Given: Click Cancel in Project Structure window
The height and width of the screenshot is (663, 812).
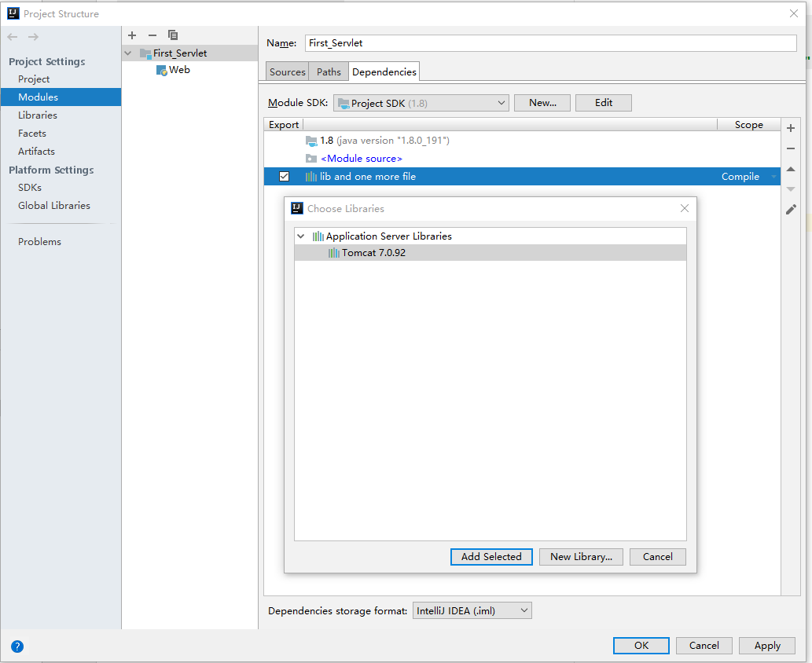Looking at the screenshot, I should (704, 646).
